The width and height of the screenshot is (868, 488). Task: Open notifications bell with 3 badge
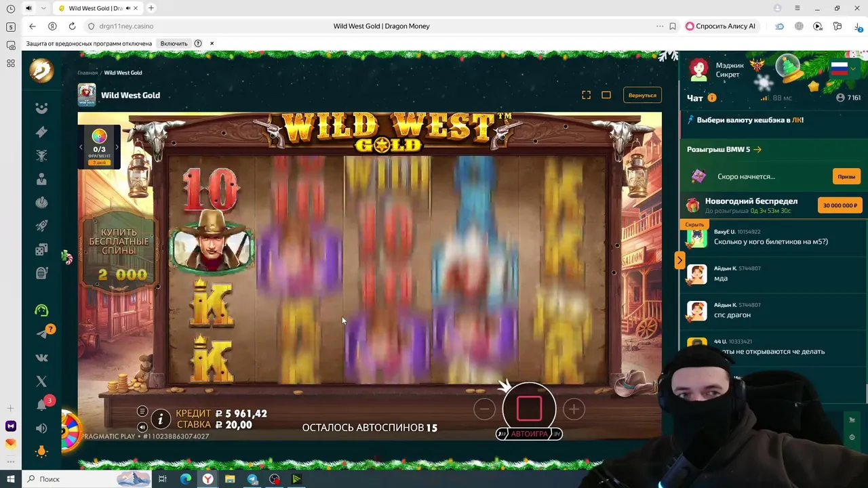[x=43, y=405]
